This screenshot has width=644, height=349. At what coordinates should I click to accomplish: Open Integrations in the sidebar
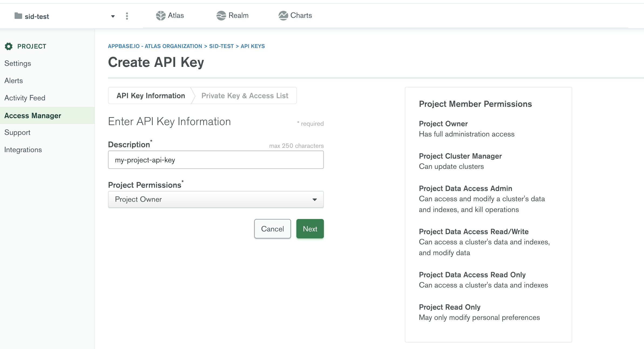click(x=23, y=150)
